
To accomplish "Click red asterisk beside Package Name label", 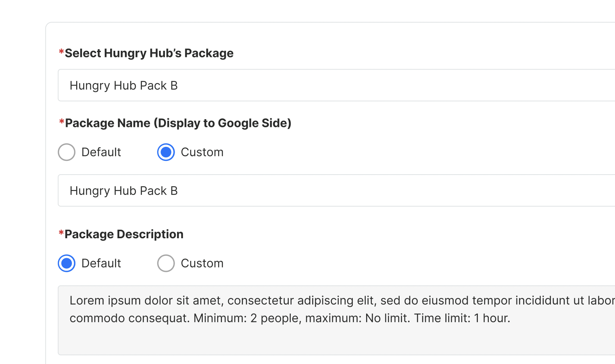I will pyautogui.click(x=61, y=122).
